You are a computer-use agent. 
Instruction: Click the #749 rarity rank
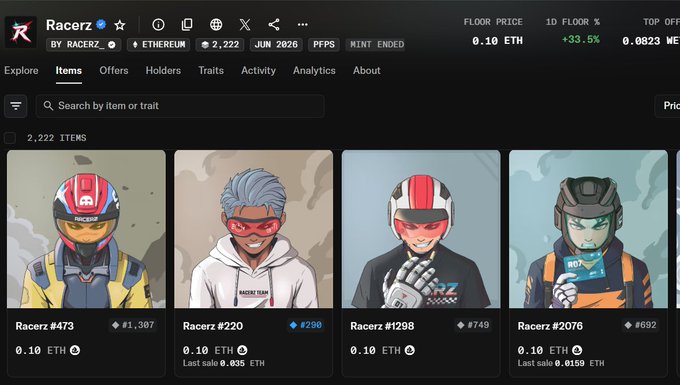point(478,325)
